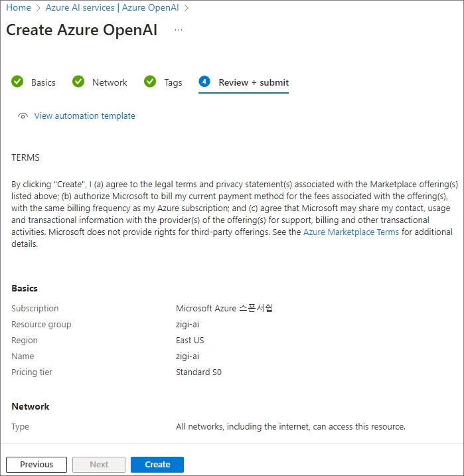Select the Review + submit tab
The height and width of the screenshot is (476, 464).
254,82
